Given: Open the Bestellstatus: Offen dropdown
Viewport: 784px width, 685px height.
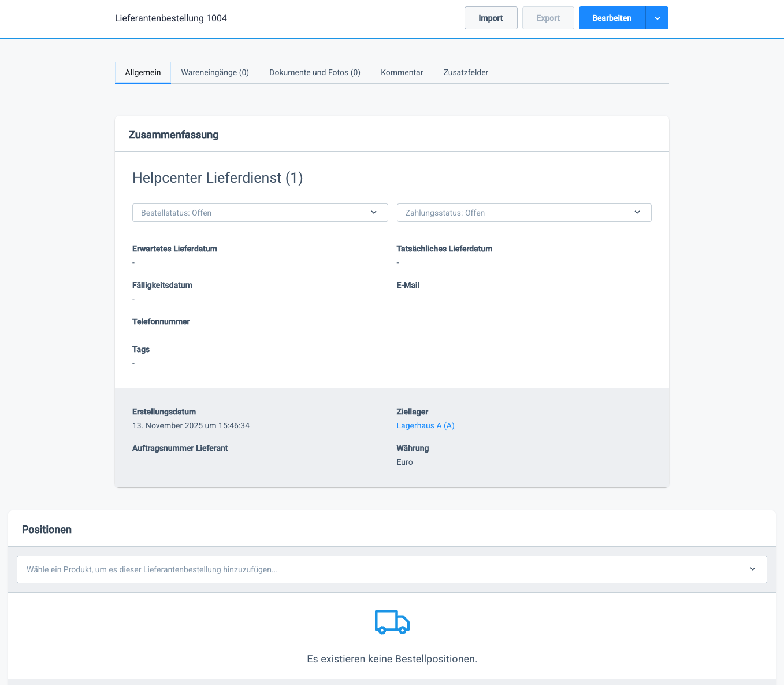Looking at the screenshot, I should [x=254, y=213].
